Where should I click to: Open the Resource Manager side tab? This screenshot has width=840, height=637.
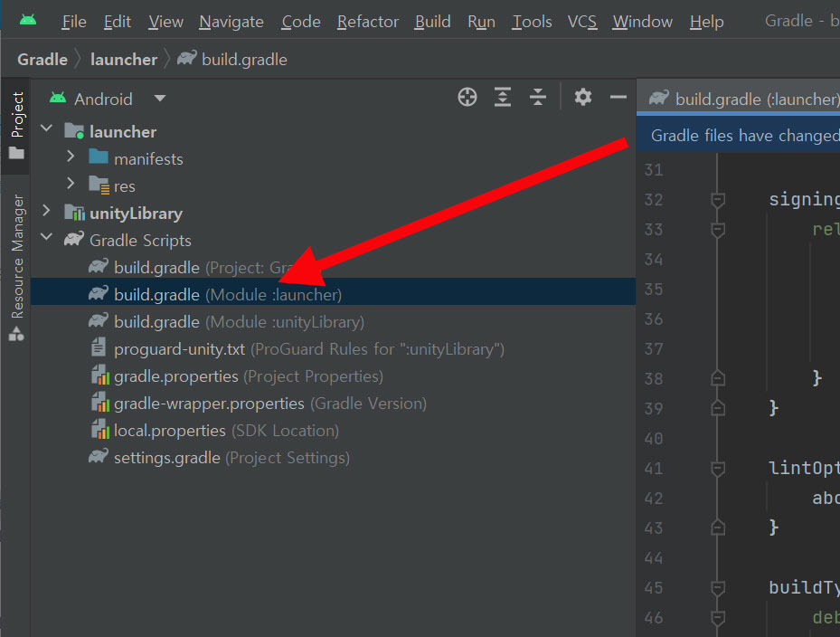coord(16,267)
